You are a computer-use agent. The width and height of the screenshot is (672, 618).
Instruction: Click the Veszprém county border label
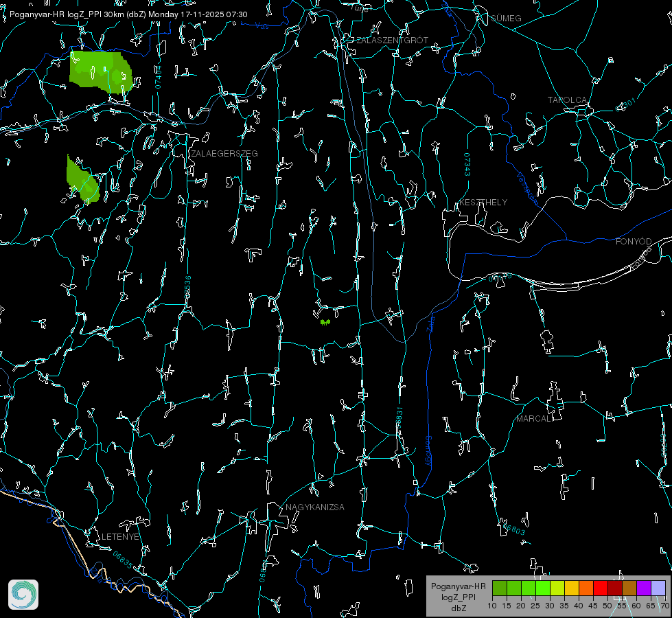click(527, 188)
